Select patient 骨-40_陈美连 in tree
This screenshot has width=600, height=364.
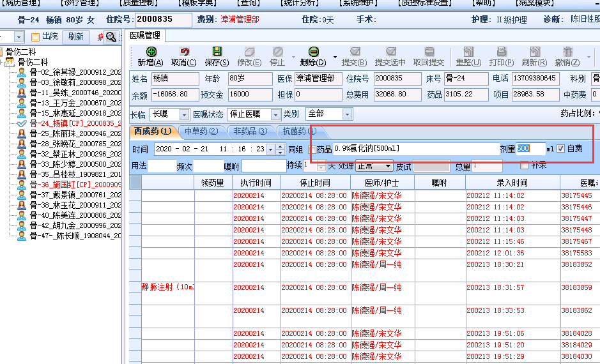[75, 215]
